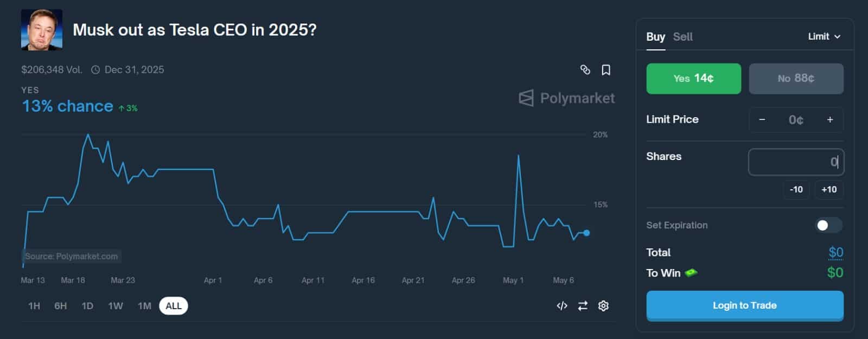Viewport: 868px width, 339px height.
Task: Click the Musk market thumbnail image
Action: point(42,30)
